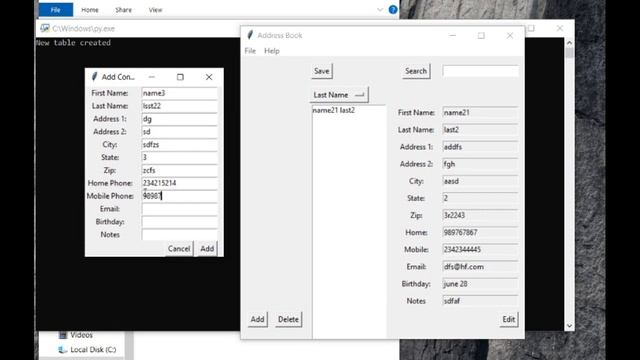Click the Edit button in Address Book
640x360 pixels.
[x=509, y=319]
